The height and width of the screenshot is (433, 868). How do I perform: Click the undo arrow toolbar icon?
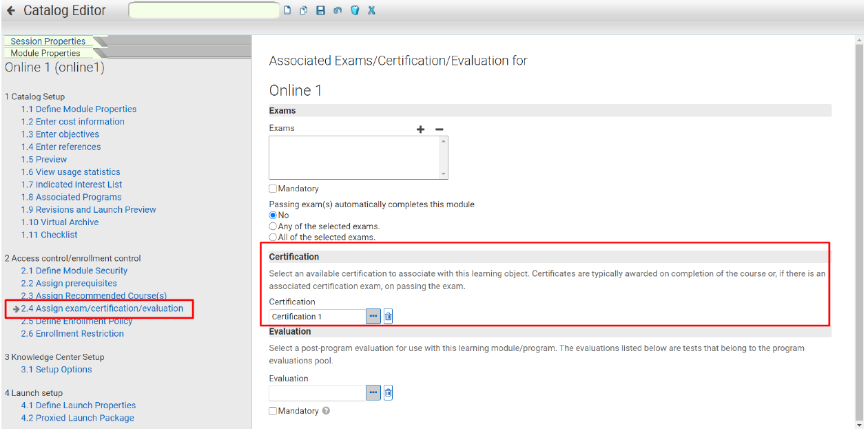pos(338,10)
